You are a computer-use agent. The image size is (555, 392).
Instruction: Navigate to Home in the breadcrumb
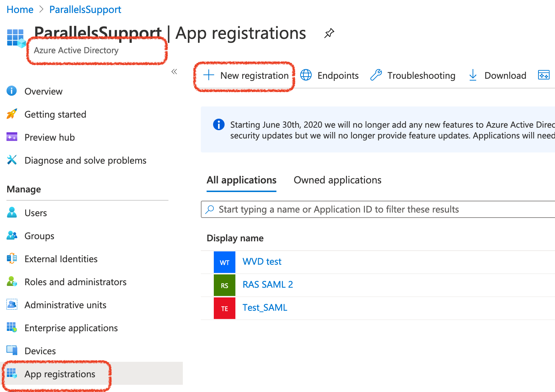[20, 10]
